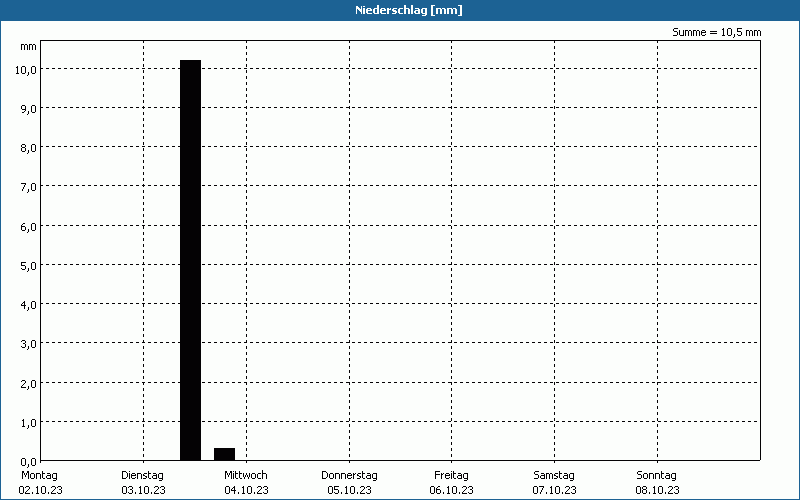Click the date 03.10.23
The width and height of the screenshot is (800, 500).
click(143, 490)
